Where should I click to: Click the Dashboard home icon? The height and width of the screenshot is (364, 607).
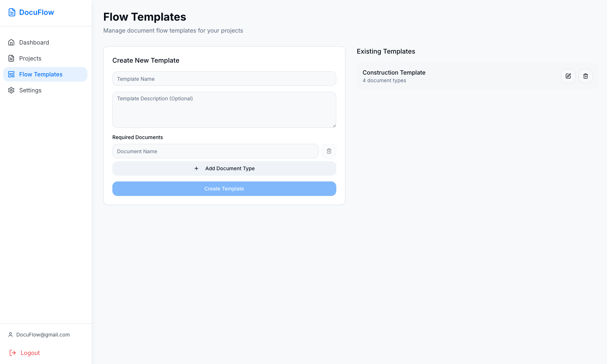11,42
